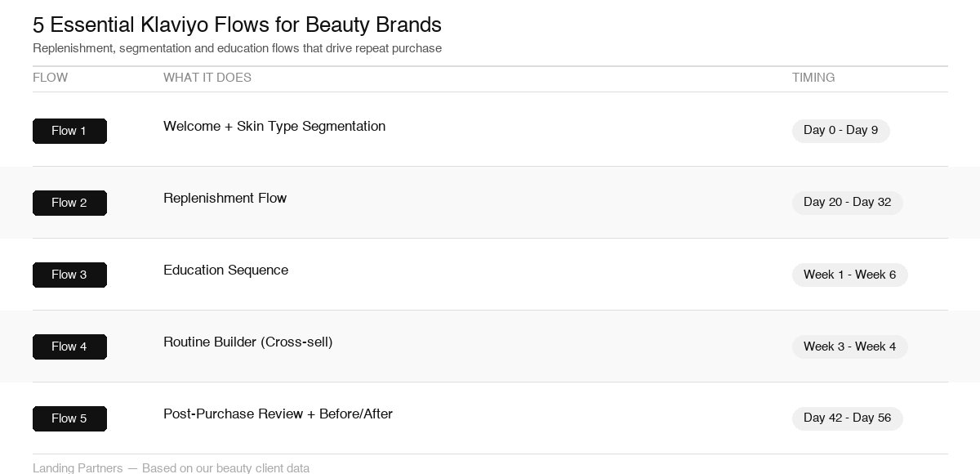Click the 'Landing Partners' footer note
The image size is (980, 474).
pos(171,467)
